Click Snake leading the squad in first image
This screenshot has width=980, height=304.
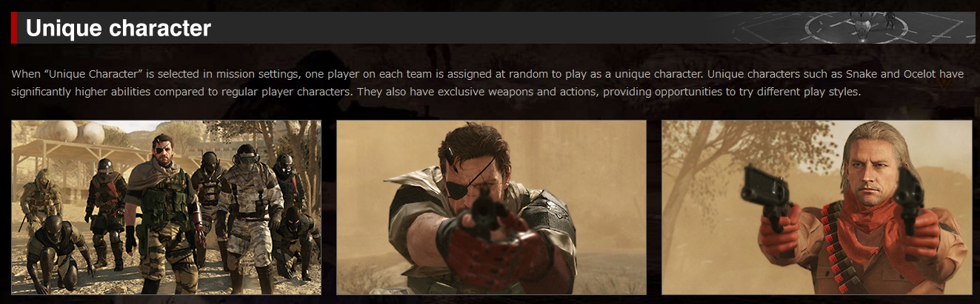pyautogui.click(x=162, y=211)
